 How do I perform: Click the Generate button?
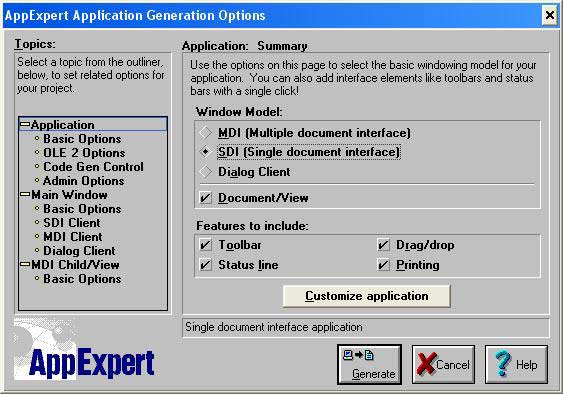(x=369, y=364)
